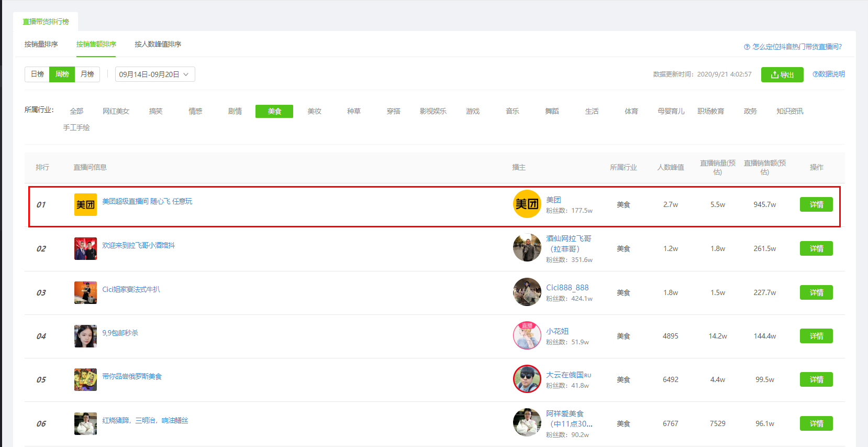This screenshot has height=447, width=868.
Task: Open 怎么定位抖音热门带货直播间 help link
Action: click(x=793, y=47)
